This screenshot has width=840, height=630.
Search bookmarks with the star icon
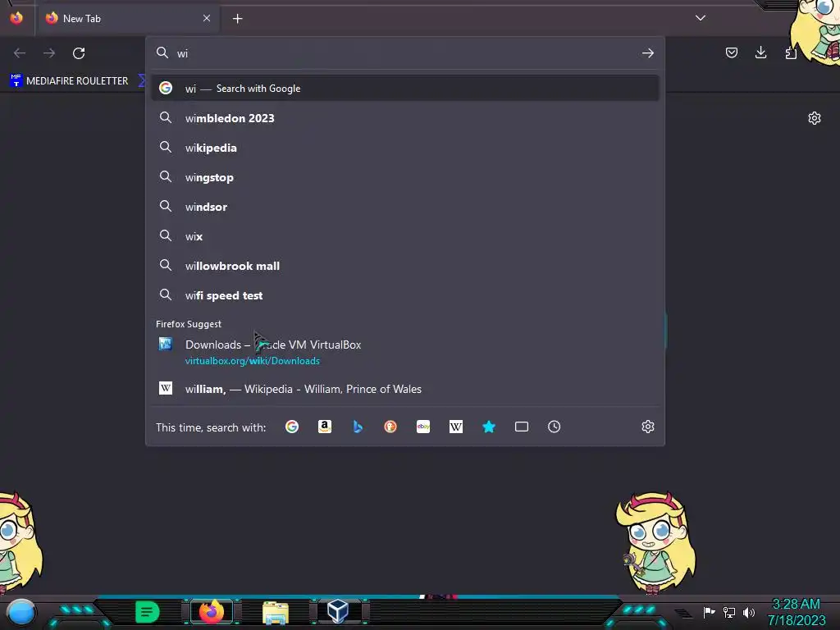[x=489, y=427]
